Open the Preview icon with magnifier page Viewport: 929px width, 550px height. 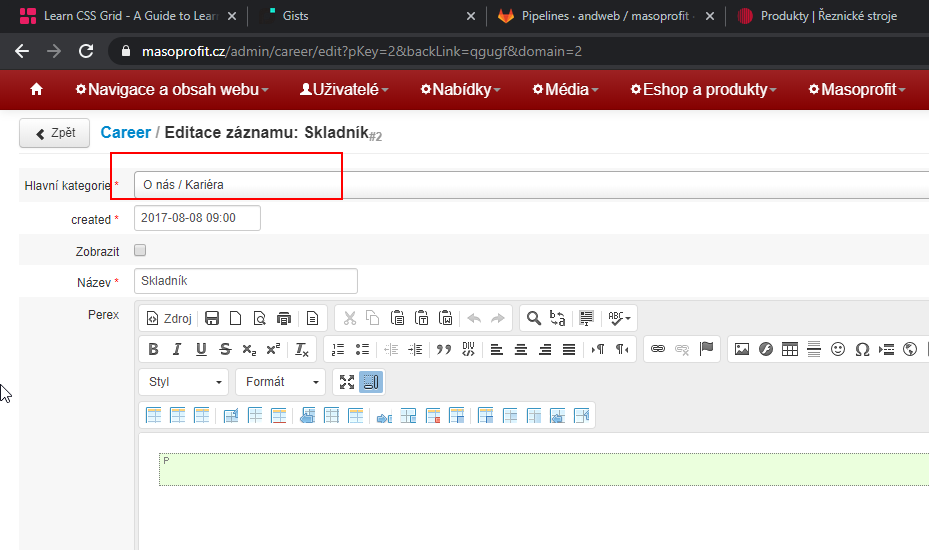pos(260,318)
